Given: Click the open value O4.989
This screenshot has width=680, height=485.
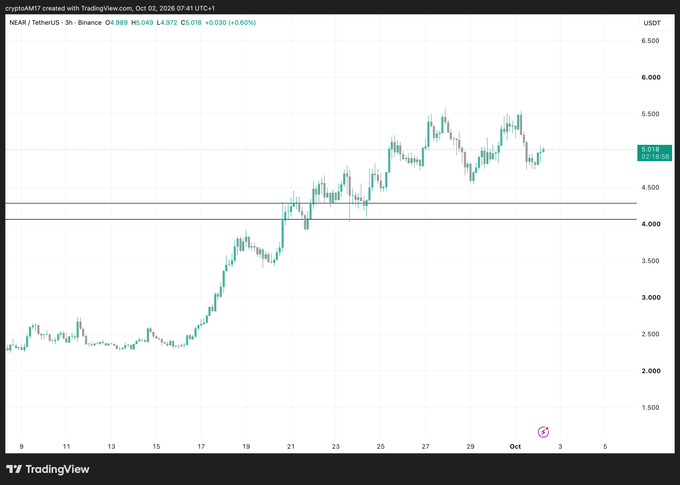Looking at the screenshot, I should 116,23.
